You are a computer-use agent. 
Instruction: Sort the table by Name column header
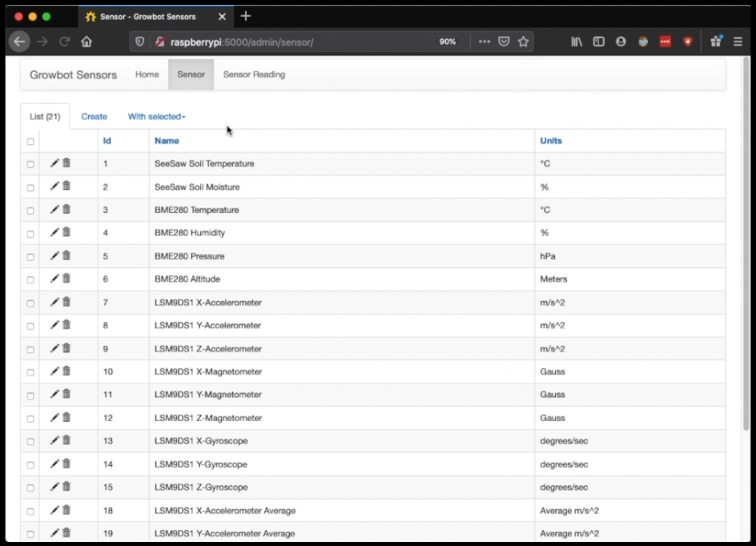[167, 141]
